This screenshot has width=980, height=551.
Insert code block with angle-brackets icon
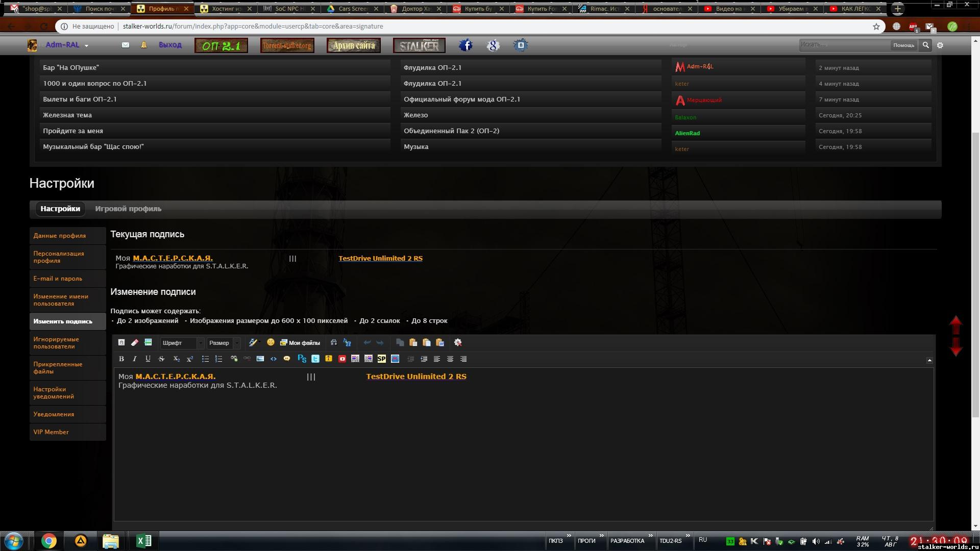tap(274, 359)
